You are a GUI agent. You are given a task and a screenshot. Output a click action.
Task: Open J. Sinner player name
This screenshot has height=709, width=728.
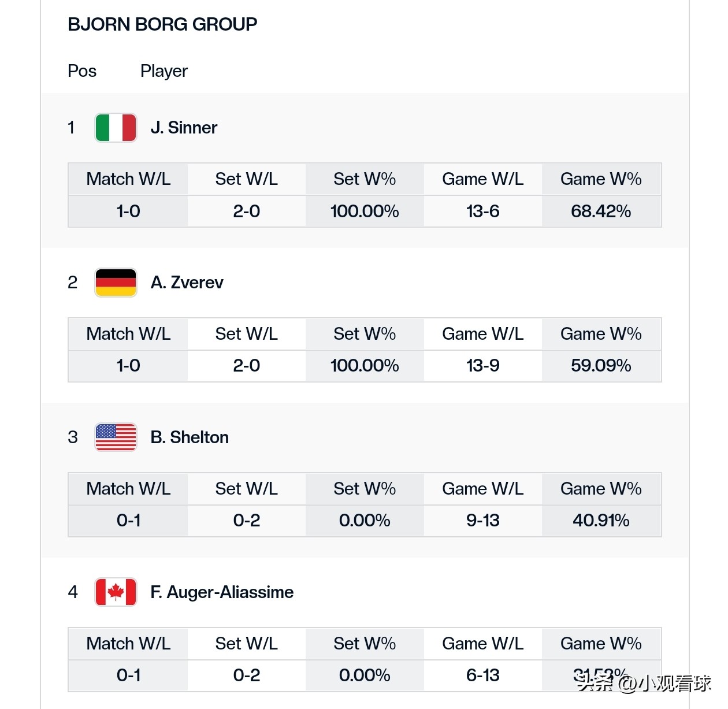pos(184,128)
